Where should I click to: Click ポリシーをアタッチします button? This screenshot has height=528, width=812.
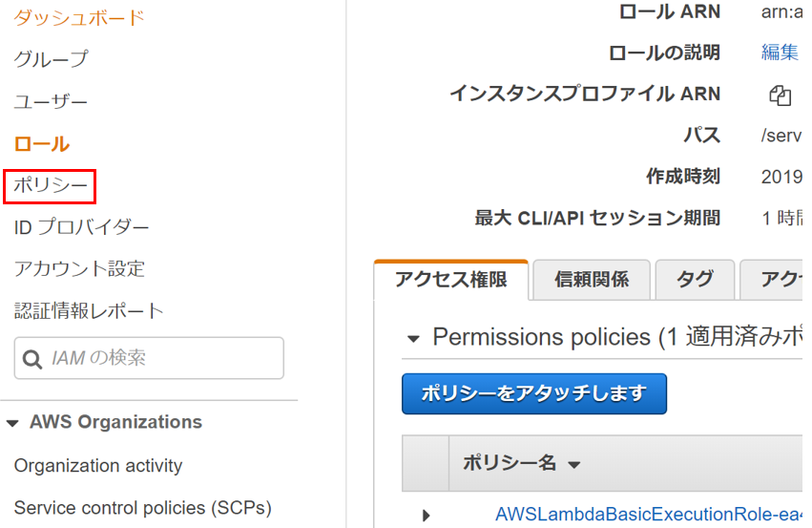(534, 393)
